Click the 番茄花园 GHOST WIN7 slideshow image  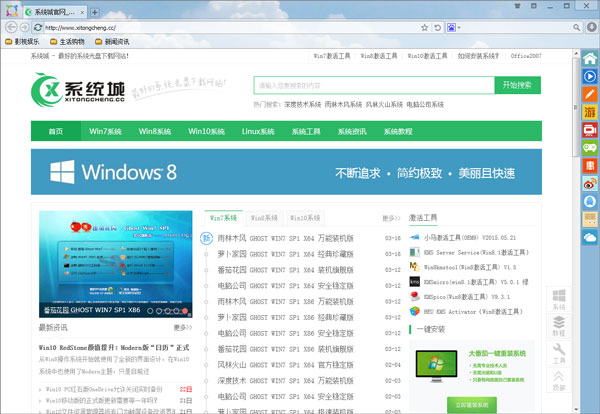click(116, 264)
